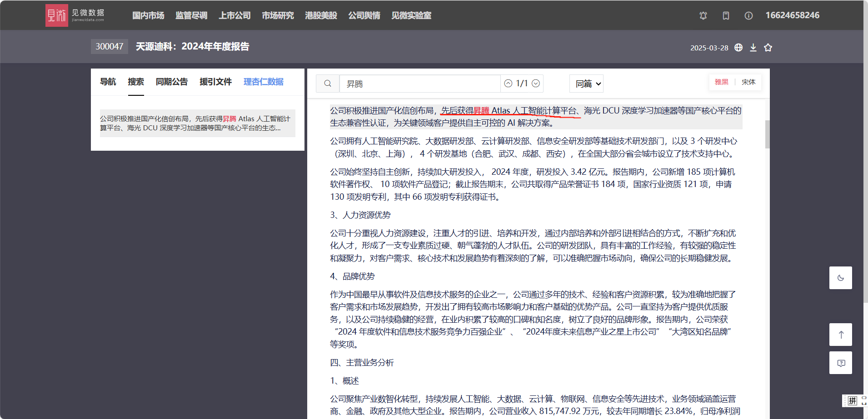Switch to the 导航 tab

(x=108, y=82)
